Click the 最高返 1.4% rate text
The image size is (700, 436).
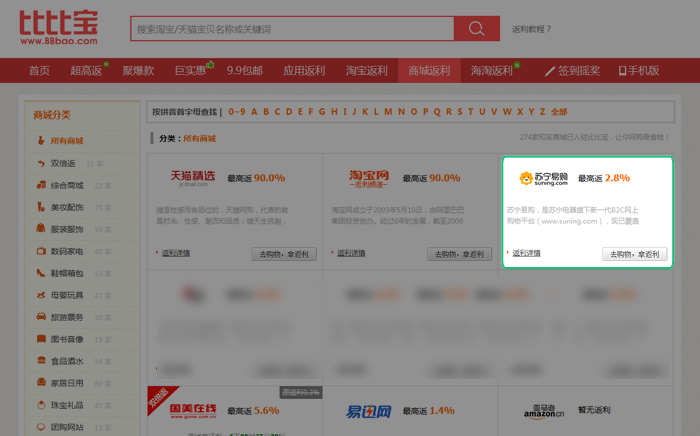coord(429,411)
